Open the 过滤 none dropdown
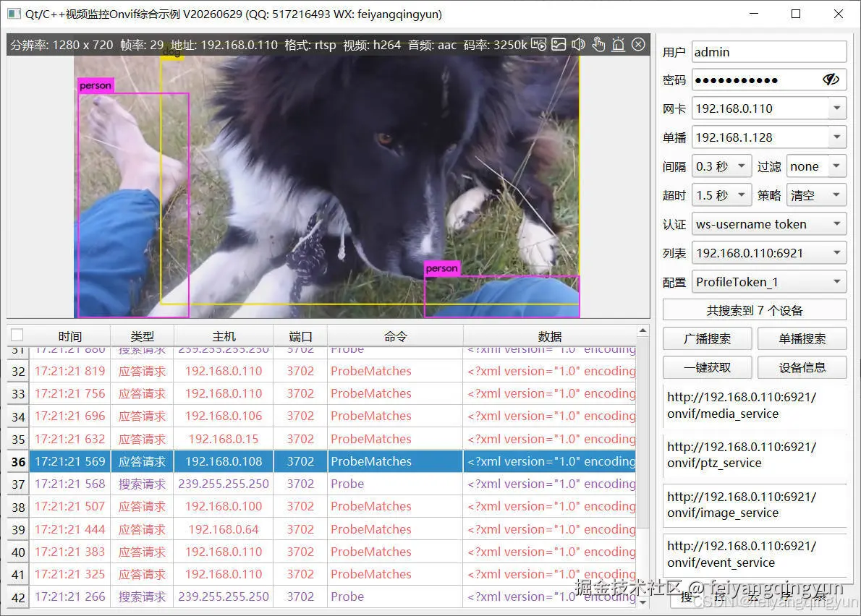The image size is (861, 616). click(816, 166)
